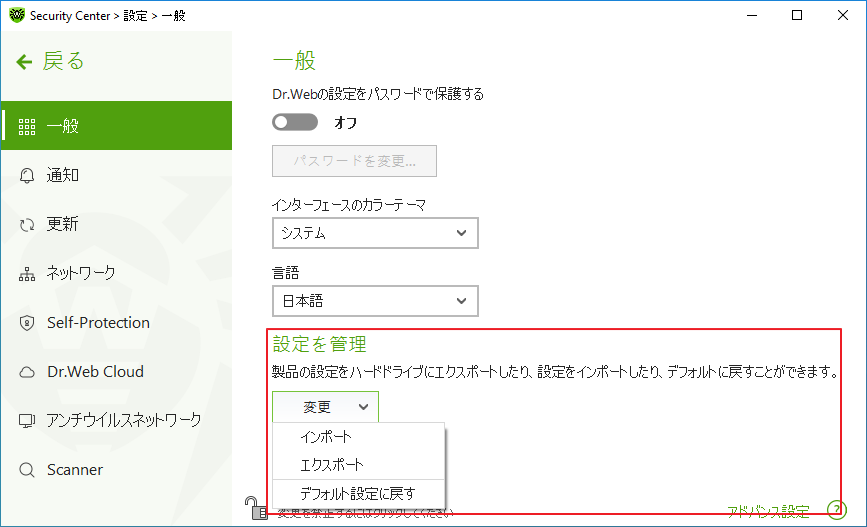Minimize the Security Center window
The width and height of the screenshot is (867, 527).
click(751, 15)
